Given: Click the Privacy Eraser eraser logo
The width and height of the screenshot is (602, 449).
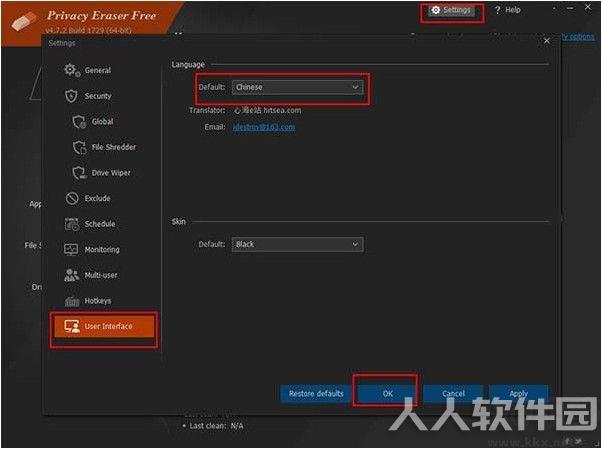Looking at the screenshot, I should click(x=24, y=21).
